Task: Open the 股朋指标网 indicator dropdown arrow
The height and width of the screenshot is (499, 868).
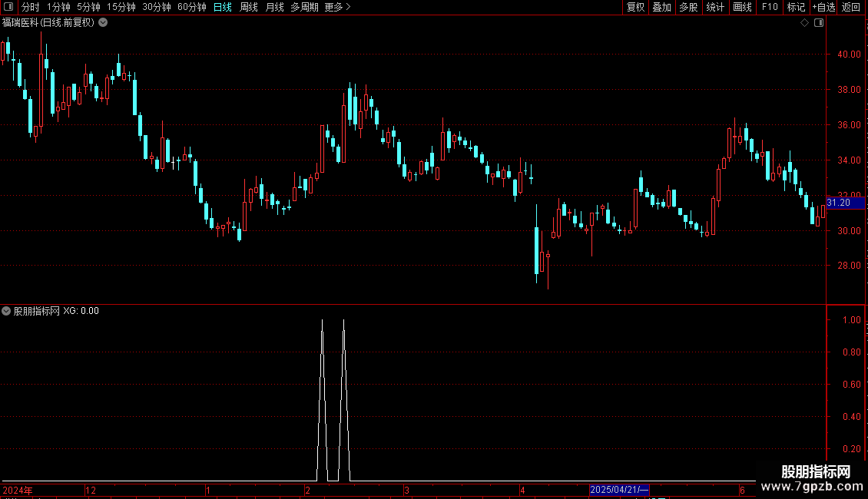Action: (x=6, y=311)
